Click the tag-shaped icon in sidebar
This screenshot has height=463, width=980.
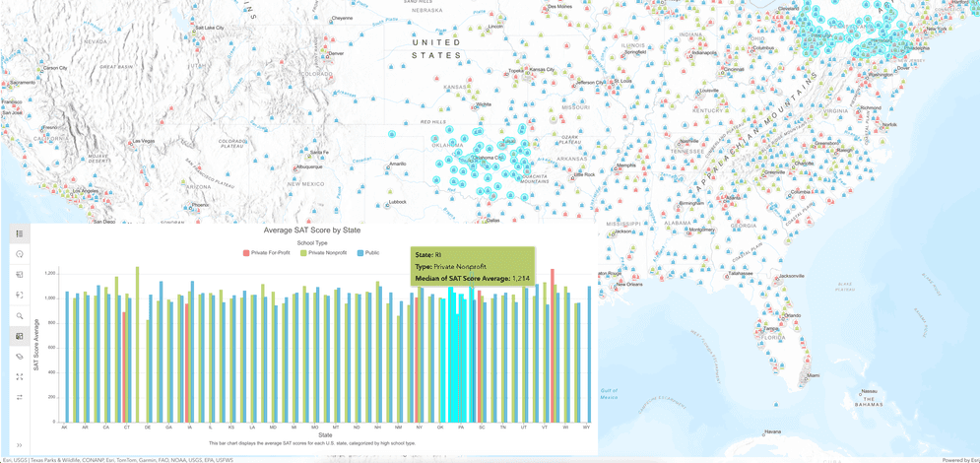20,357
